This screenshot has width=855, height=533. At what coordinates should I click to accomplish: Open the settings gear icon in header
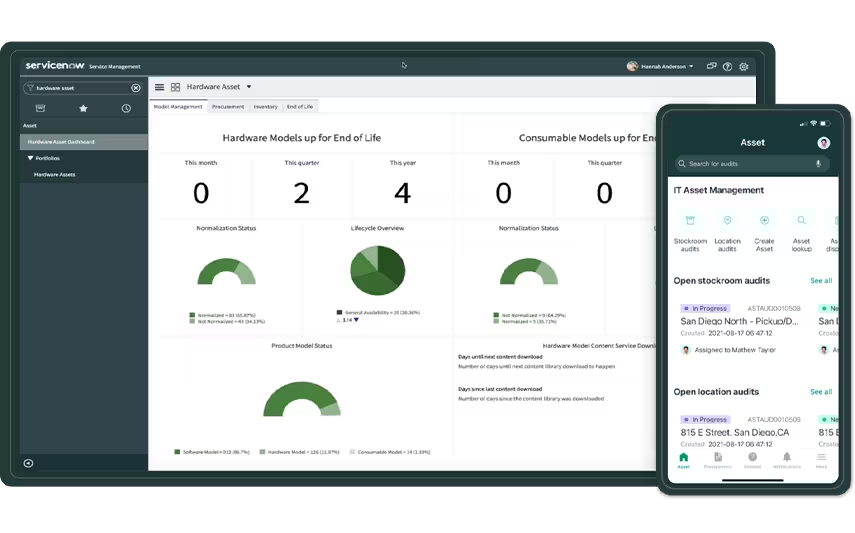click(744, 67)
